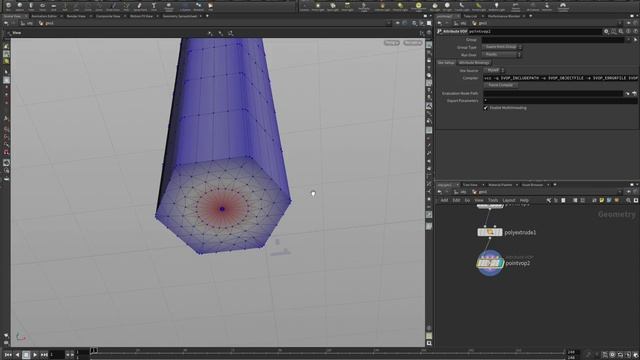Switch to Animation Editor tab

pos(44,16)
